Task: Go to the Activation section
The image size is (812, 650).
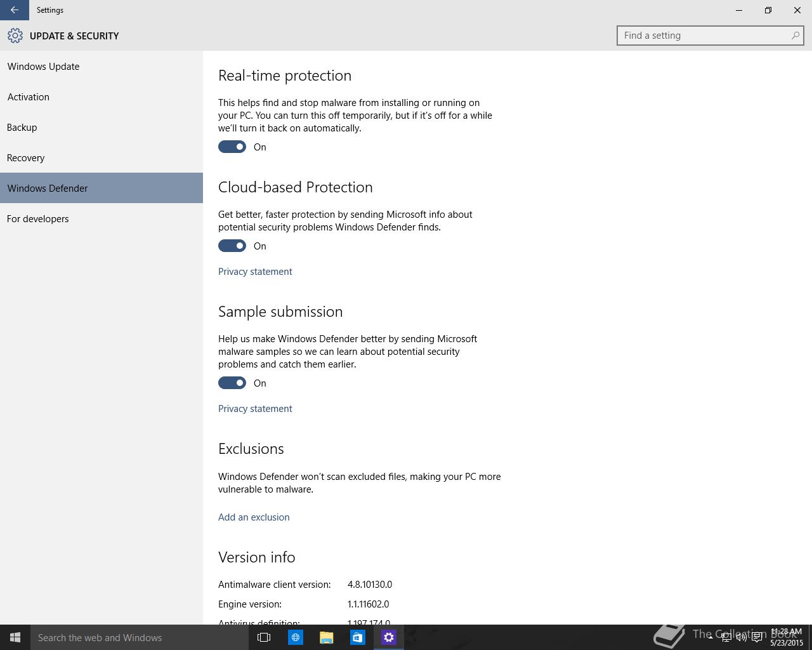Action: tap(101, 96)
